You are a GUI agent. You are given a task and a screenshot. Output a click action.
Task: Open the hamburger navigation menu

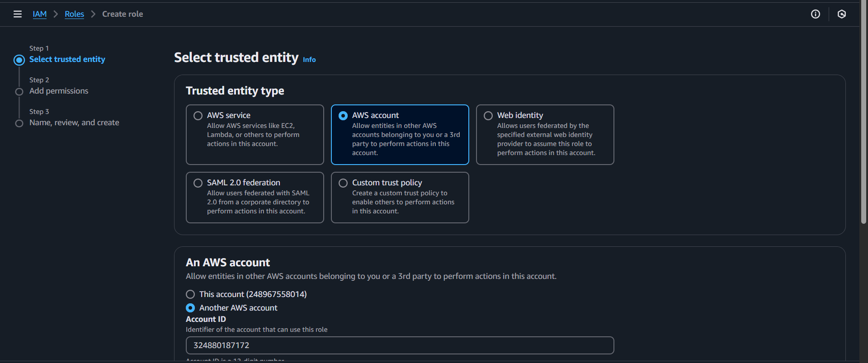[18, 14]
